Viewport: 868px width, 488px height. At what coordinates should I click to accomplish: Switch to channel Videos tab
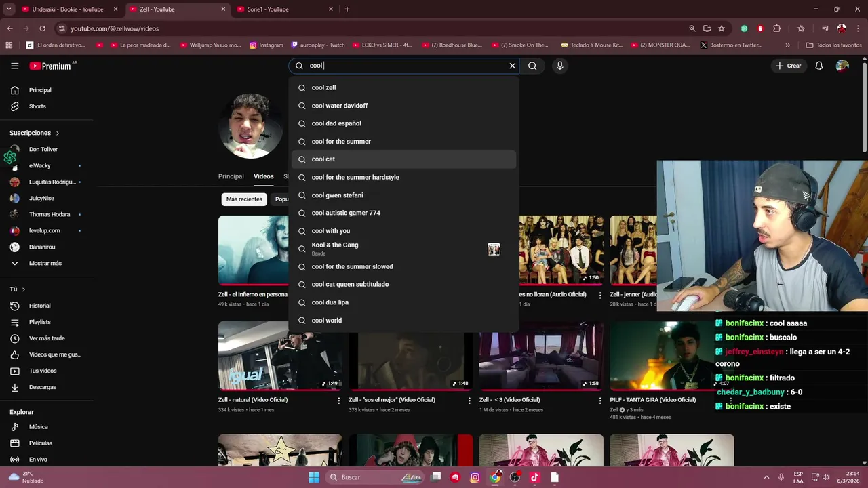[x=264, y=176]
